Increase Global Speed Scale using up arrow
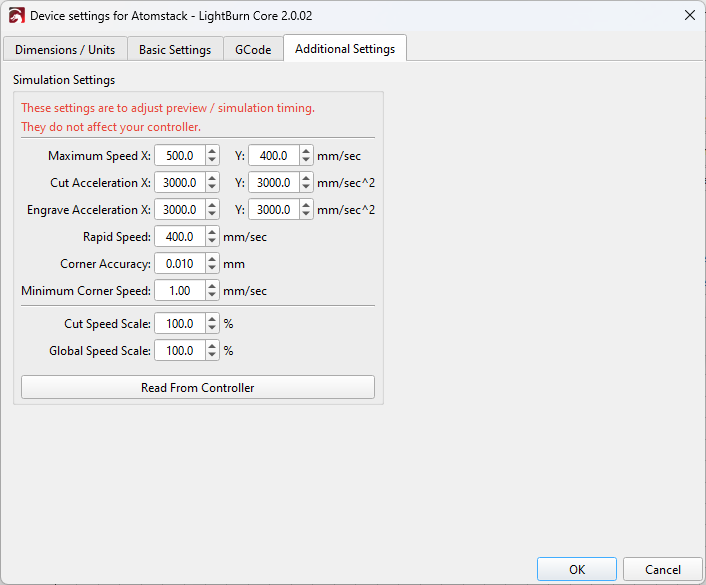The image size is (706, 585). 212,346
